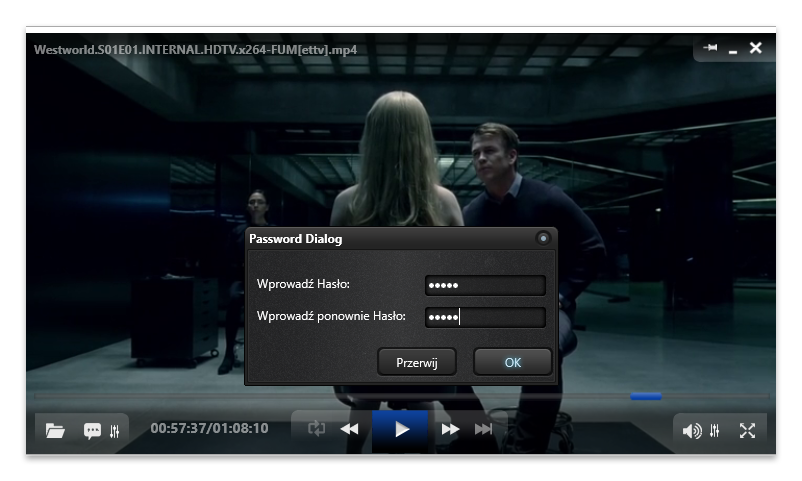
Task: Click the "Wprowadź Hasło" password field
Action: click(485, 286)
